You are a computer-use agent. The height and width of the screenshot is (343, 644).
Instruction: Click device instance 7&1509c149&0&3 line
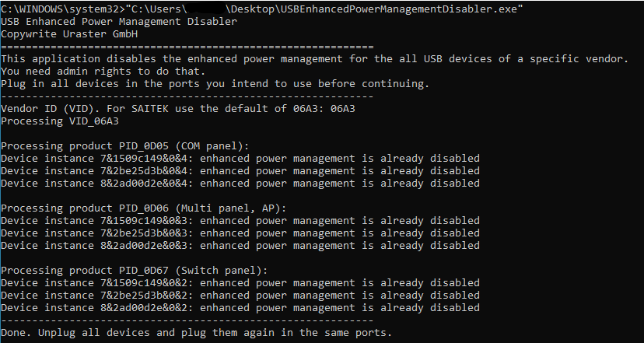click(x=240, y=220)
